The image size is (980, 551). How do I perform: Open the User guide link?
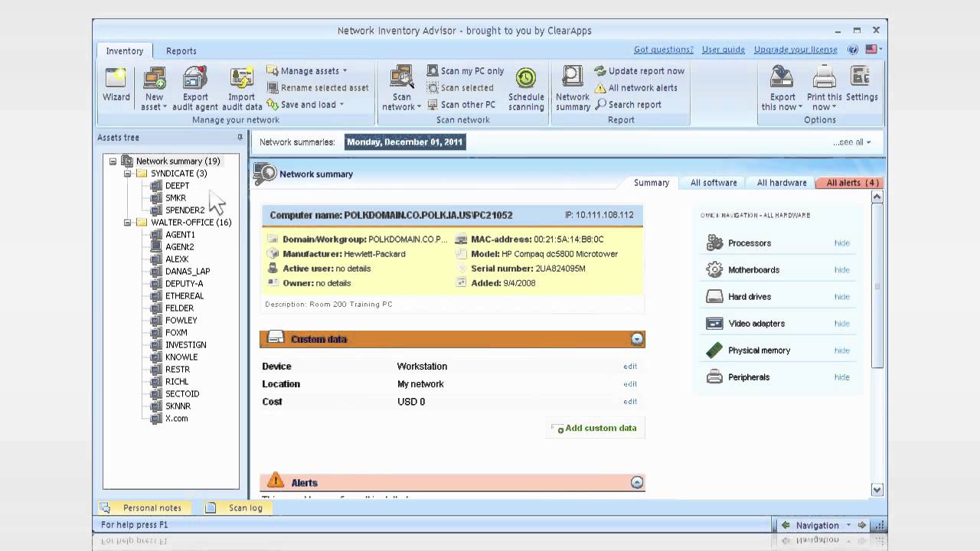point(724,50)
